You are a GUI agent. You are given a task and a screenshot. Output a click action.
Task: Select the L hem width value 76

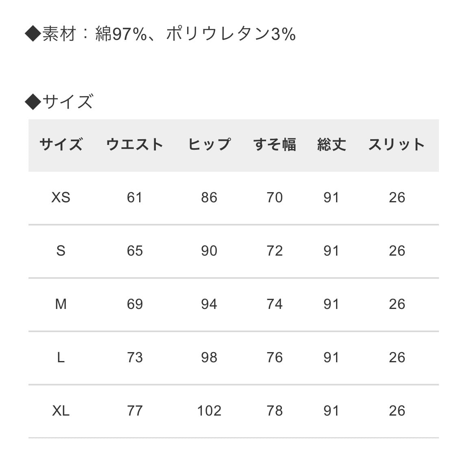coord(275,357)
